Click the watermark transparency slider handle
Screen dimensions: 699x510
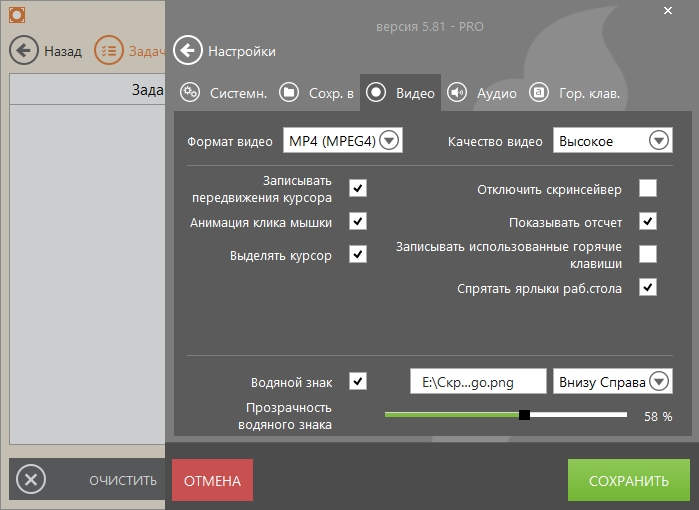pos(525,415)
